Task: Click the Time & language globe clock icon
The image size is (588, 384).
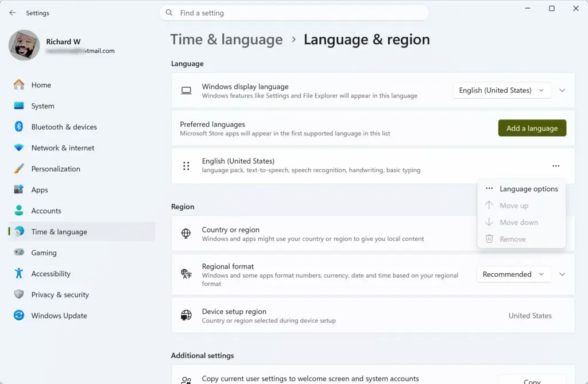Action: [19, 231]
